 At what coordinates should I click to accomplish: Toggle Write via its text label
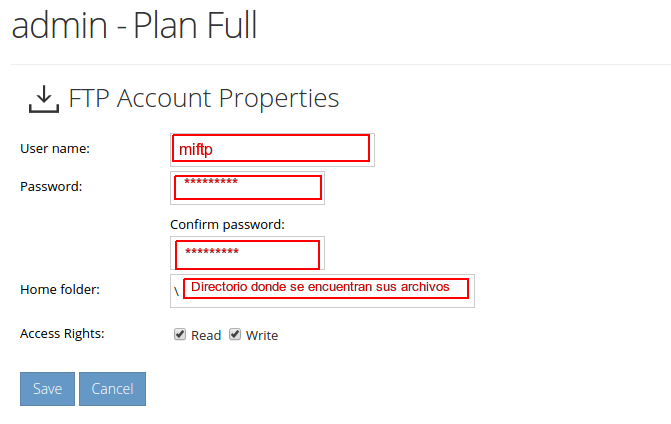coord(262,335)
